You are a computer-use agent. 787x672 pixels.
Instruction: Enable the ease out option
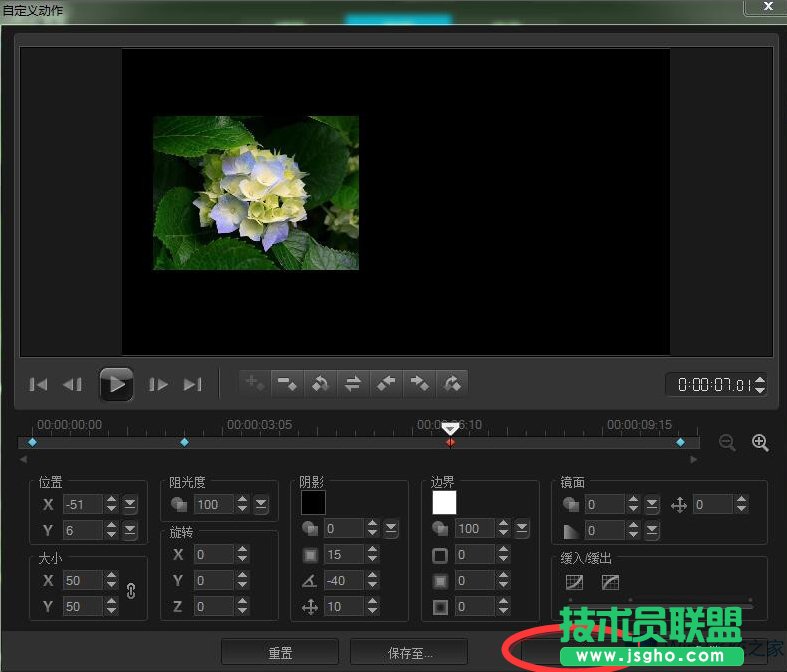(610, 582)
